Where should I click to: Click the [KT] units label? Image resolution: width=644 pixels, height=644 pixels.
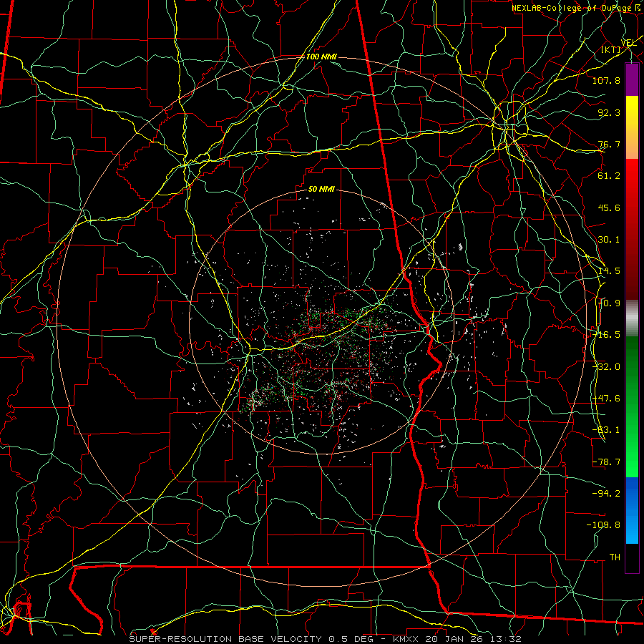click(x=611, y=49)
